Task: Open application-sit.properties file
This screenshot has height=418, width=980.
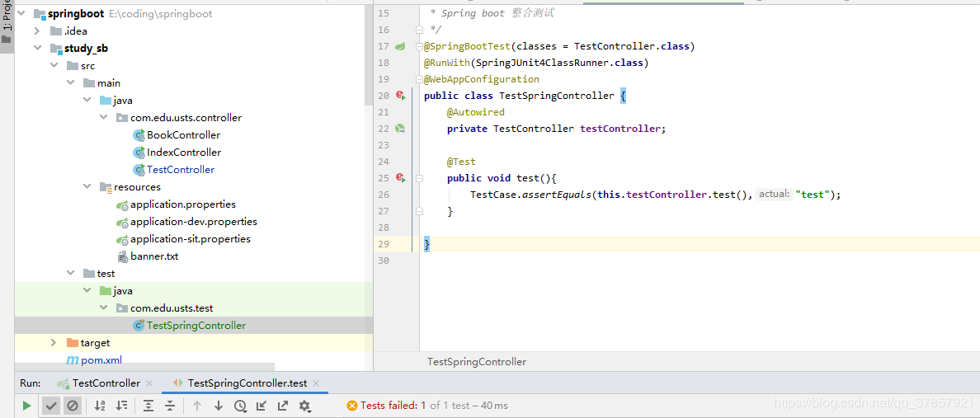Action: click(190, 238)
